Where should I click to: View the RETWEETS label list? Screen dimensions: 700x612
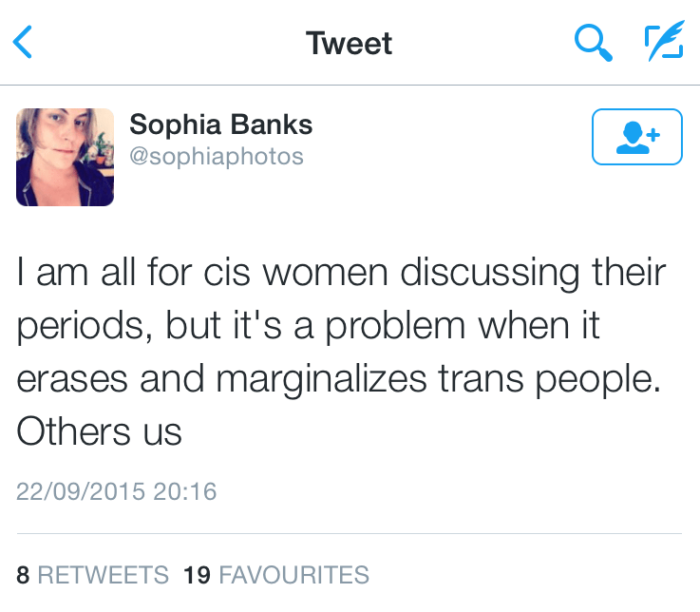coord(104,574)
